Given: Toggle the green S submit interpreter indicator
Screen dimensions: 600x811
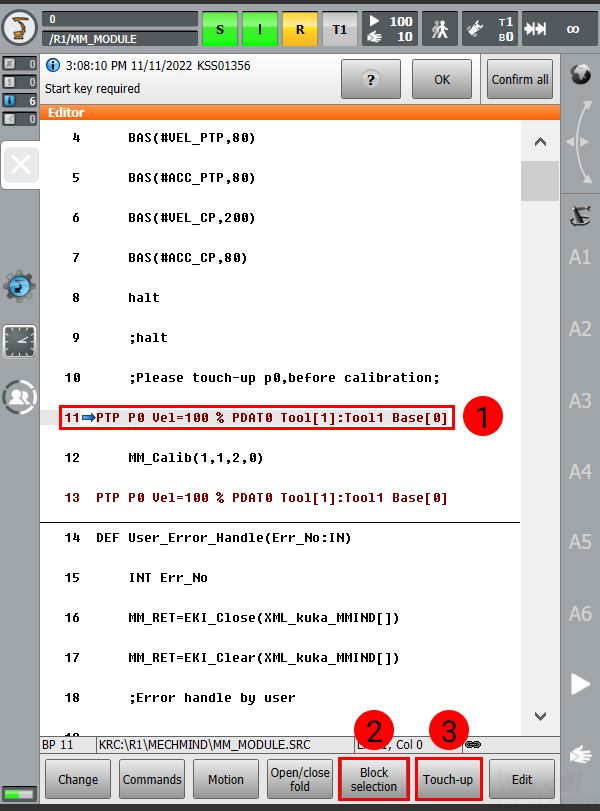Looking at the screenshot, I should point(220,29).
